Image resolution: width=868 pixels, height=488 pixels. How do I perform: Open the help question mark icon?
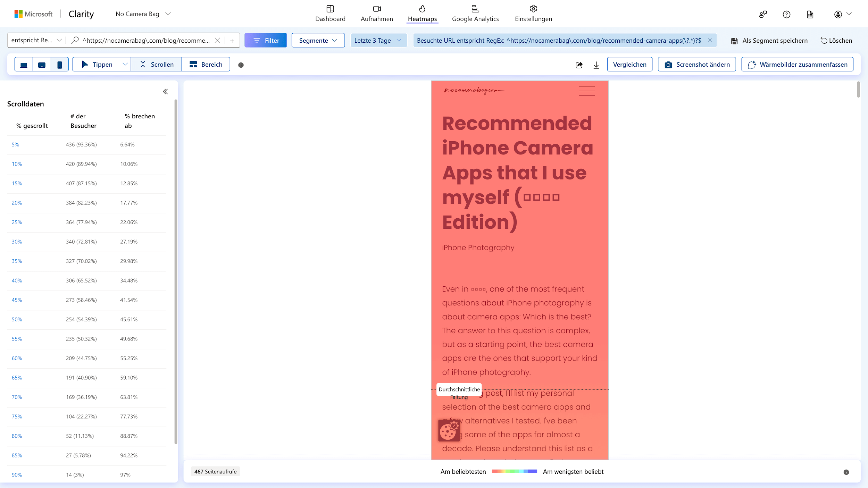click(x=786, y=14)
